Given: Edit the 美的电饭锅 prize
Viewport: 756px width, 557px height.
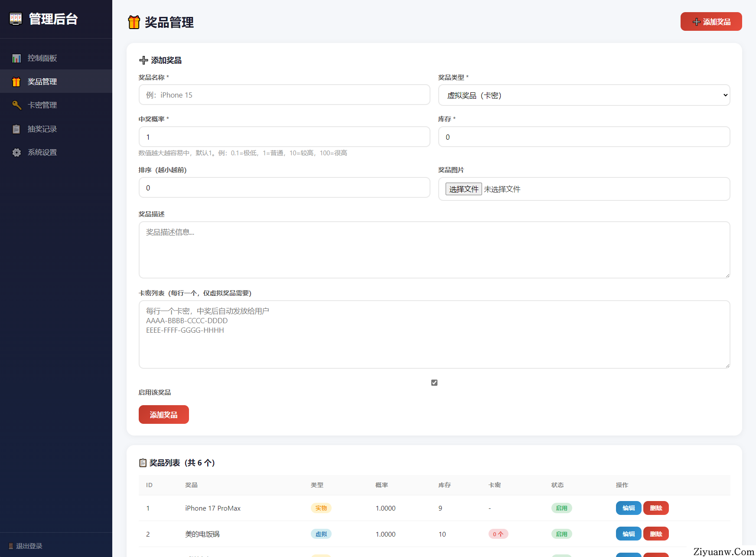Looking at the screenshot, I should point(629,534).
